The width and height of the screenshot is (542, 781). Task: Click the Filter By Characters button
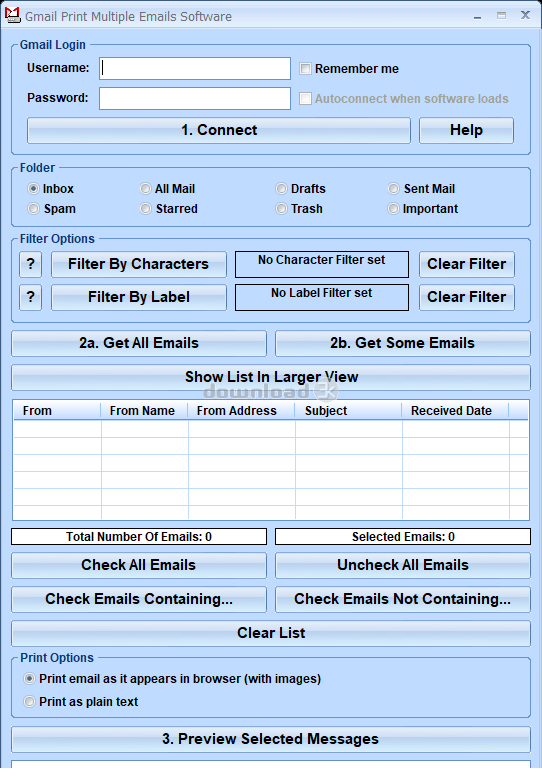(138, 264)
